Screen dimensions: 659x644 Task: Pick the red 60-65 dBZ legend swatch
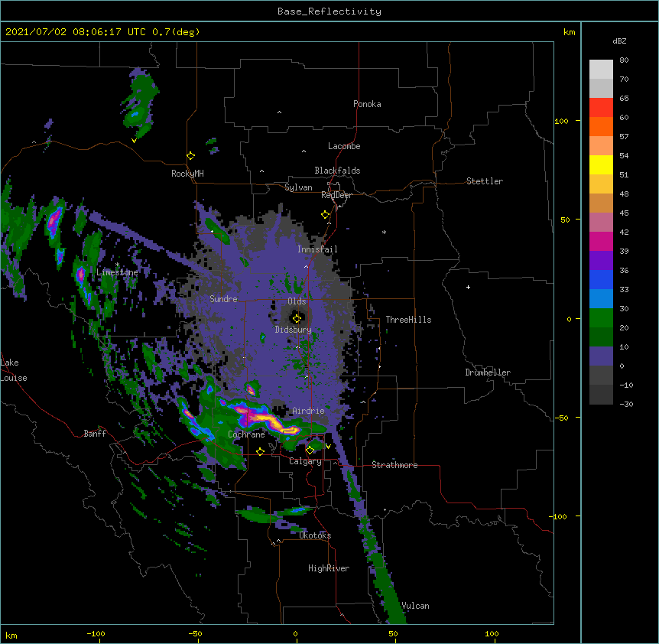601,108
